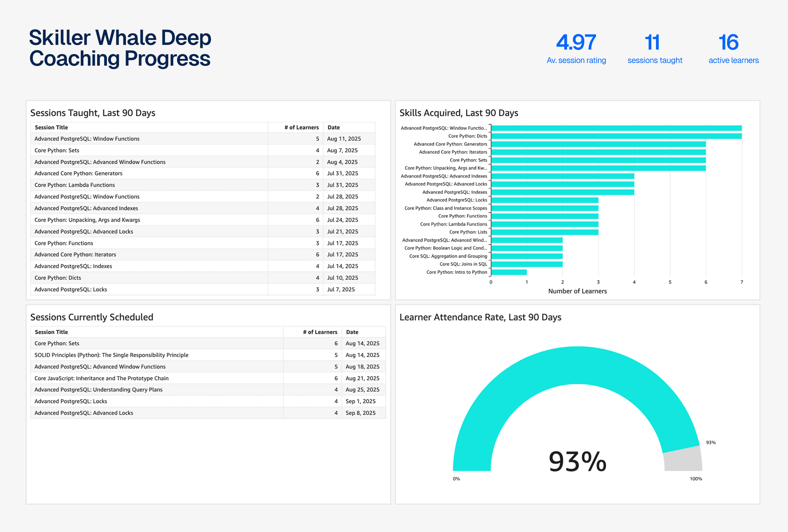Click the Core Python: Dicts bar in chart

[x=616, y=136]
